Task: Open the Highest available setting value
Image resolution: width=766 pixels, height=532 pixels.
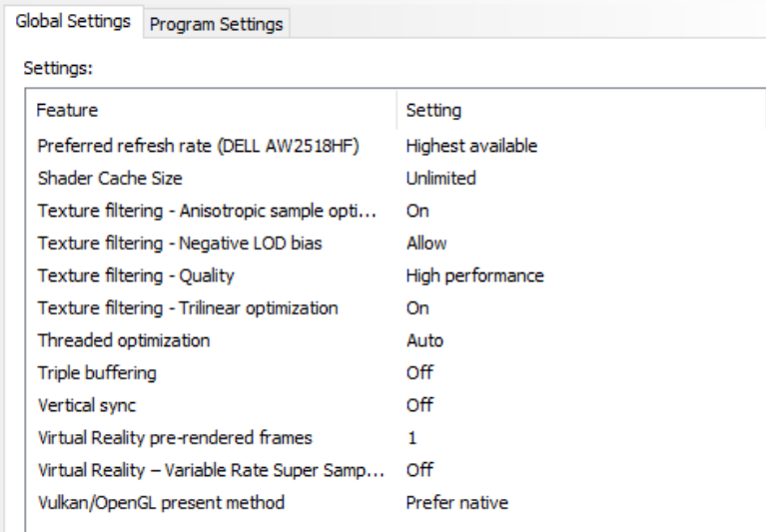Action: [x=471, y=146]
